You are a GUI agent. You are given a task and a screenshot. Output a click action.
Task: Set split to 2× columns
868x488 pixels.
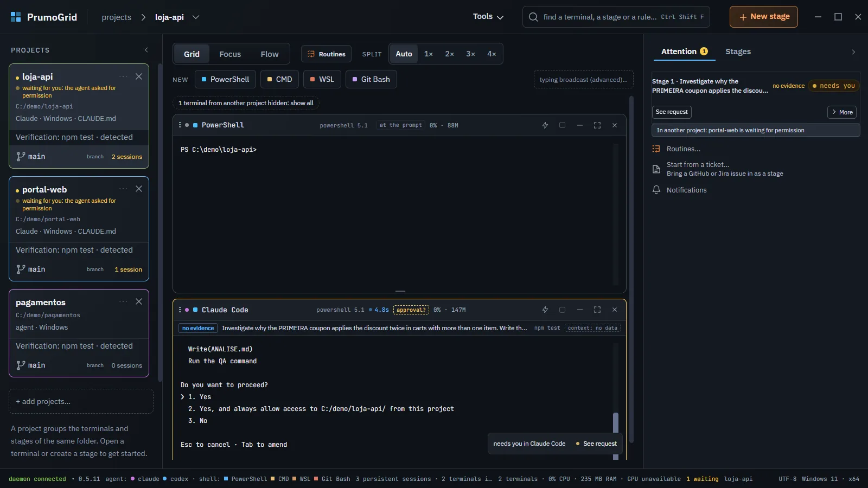(x=450, y=54)
